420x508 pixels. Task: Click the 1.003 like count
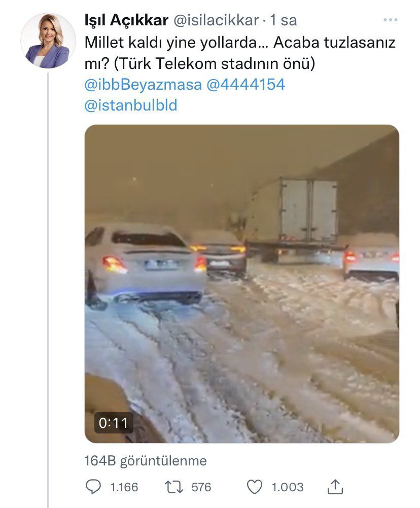(287, 487)
